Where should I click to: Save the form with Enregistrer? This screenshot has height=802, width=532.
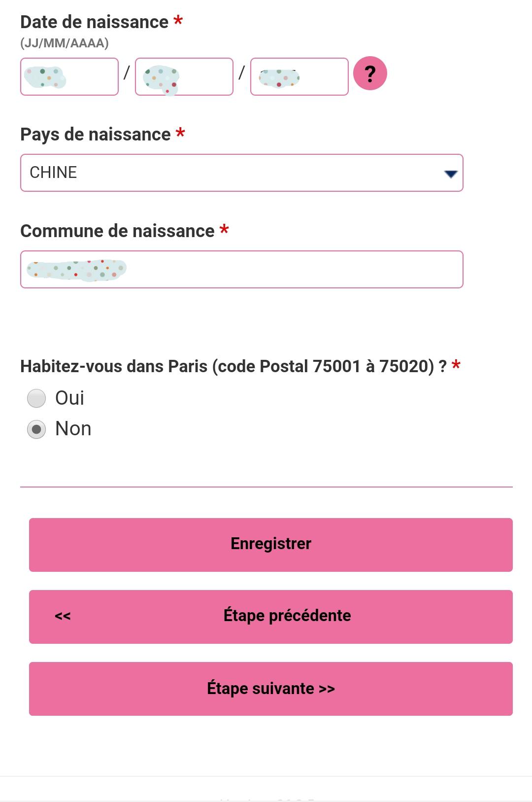(x=271, y=545)
